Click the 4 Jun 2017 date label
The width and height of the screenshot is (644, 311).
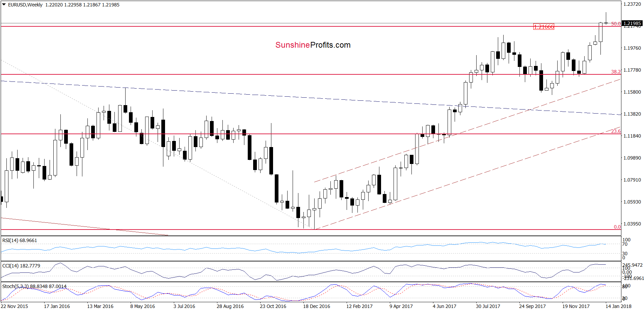(445, 306)
